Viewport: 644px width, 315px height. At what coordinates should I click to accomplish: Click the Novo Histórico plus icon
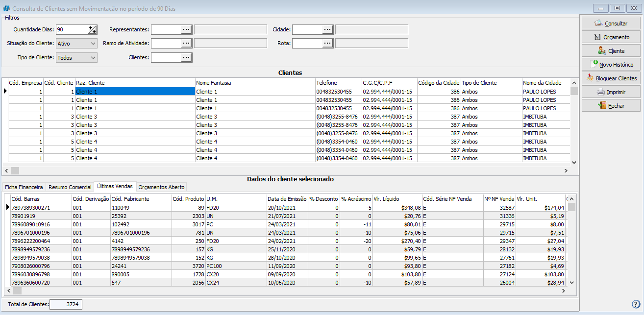(x=595, y=64)
